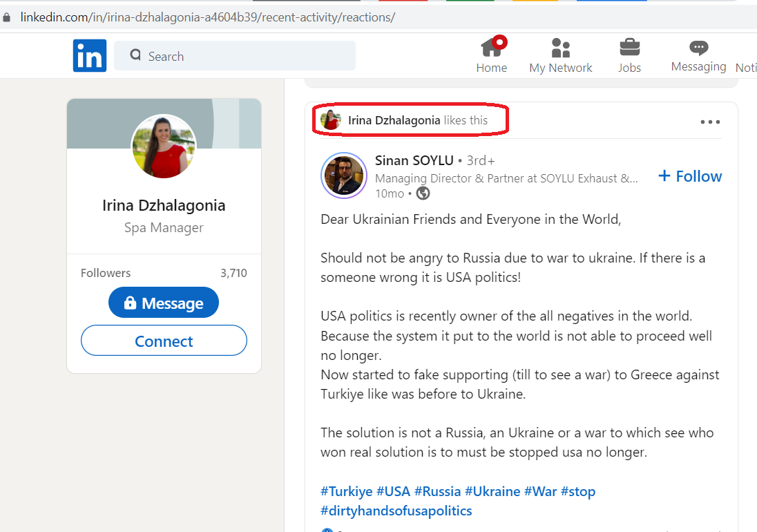This screenshot has height=532, width=757.
Task: Click the My Network label in the navigation bar
Action: (x=561, y=68)
